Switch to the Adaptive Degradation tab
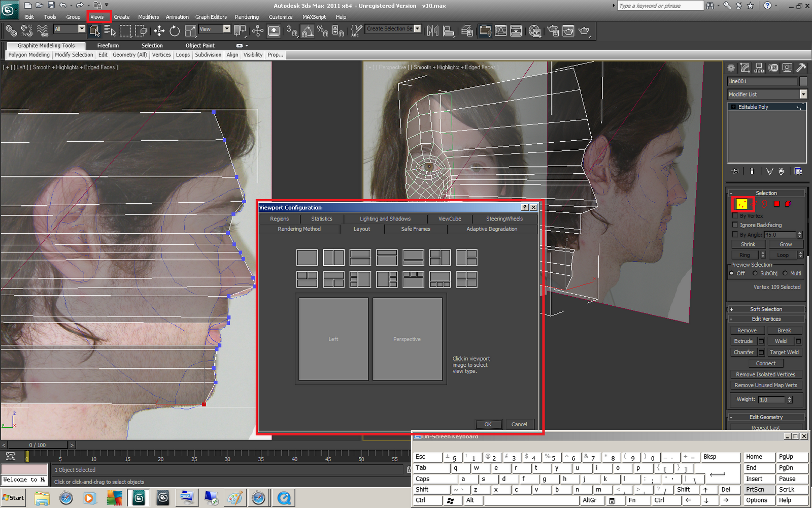812x508 pixels. tap(492, 229)
